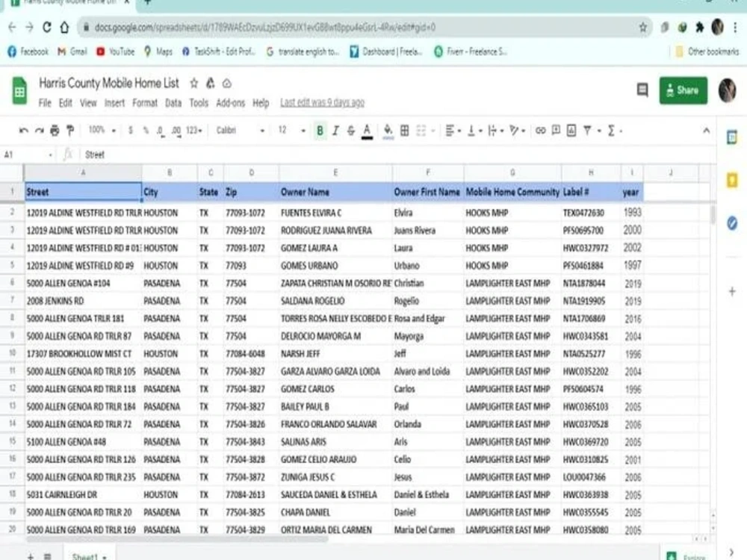Reload the browser page
747x560 pixels.
(x=46, y=27)
